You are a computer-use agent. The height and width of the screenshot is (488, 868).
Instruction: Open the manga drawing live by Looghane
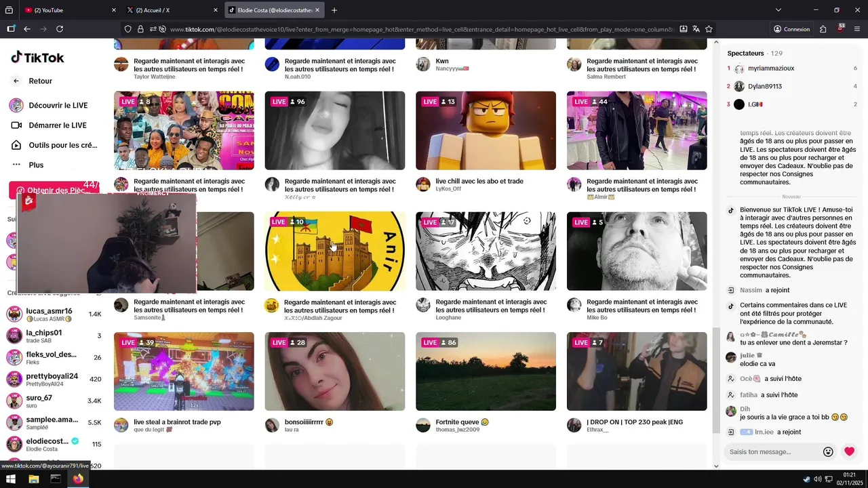[x=486, y=251]
